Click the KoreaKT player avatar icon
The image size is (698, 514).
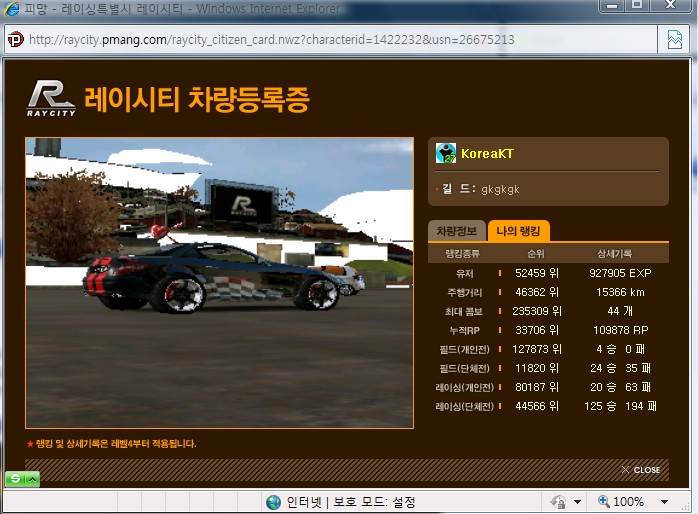(x=446, y=153)
